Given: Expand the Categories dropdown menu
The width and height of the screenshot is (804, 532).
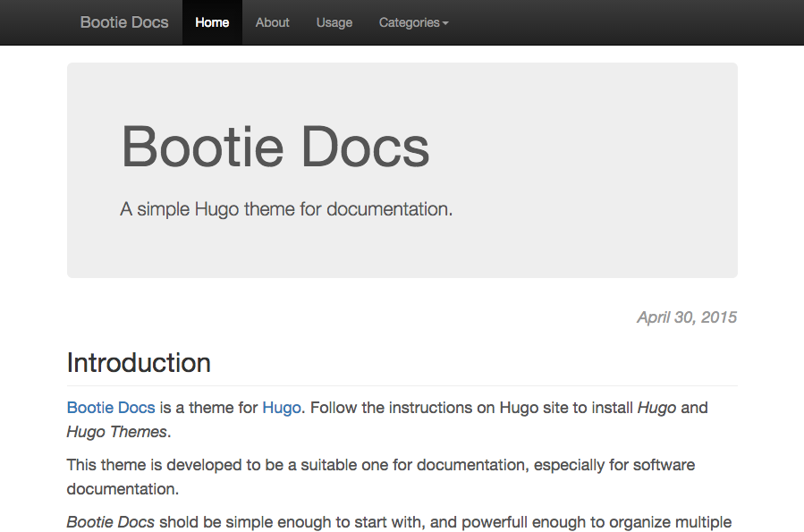Looking at the screenshot, I should [x=413, y=22].
